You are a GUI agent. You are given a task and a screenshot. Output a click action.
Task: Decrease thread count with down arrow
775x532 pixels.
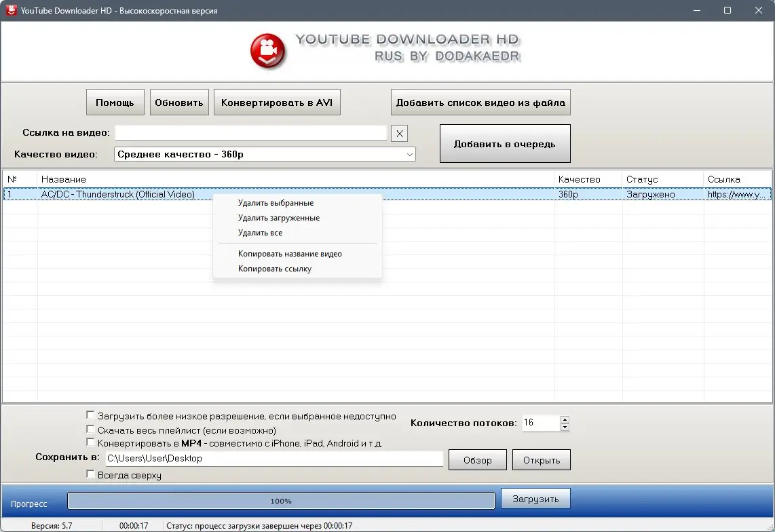click(x=565, y=427)
